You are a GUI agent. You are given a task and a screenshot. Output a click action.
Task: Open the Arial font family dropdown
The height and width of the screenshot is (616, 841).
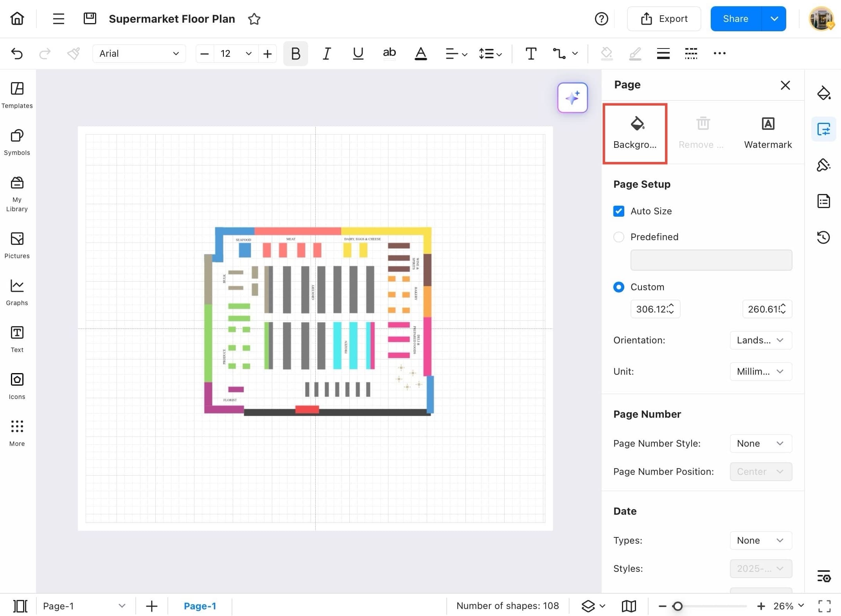pyautogui.click(x=139, y=54)
